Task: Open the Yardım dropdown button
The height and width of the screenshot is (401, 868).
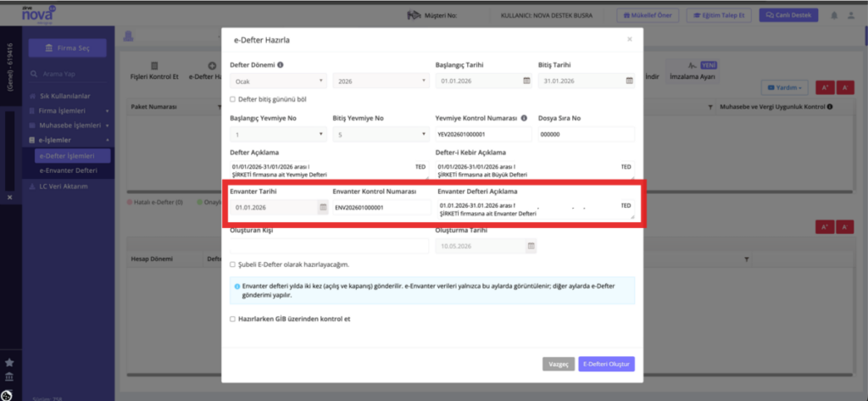Action: click(x=785, y=87)
